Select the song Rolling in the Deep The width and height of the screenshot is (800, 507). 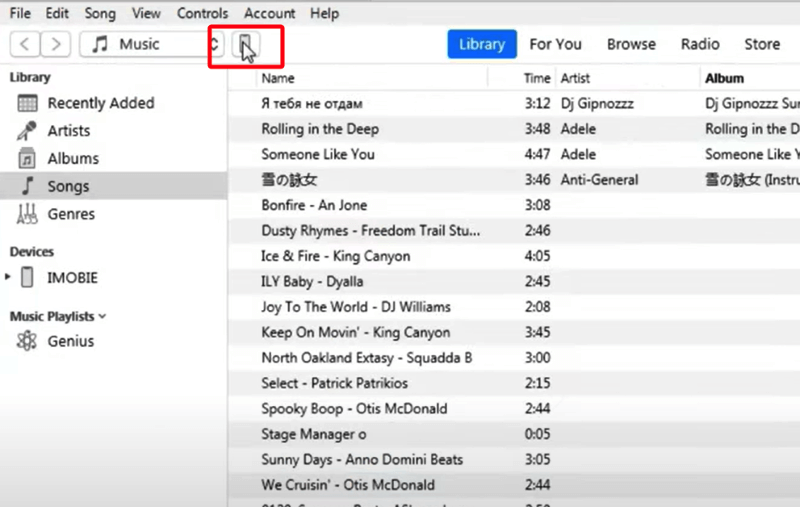click(320, 129)
